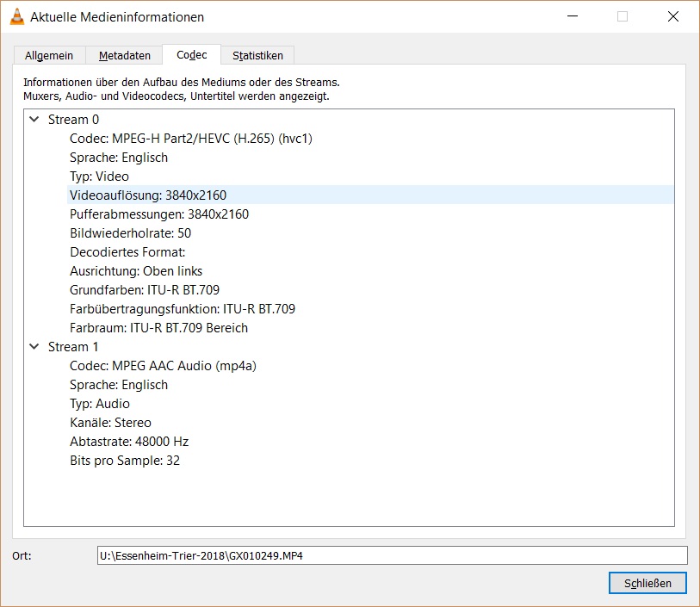Collapse the Stream 1 tree node
Image resolution: width=700 pixels, height=607 pixels.
coord(34,346)
